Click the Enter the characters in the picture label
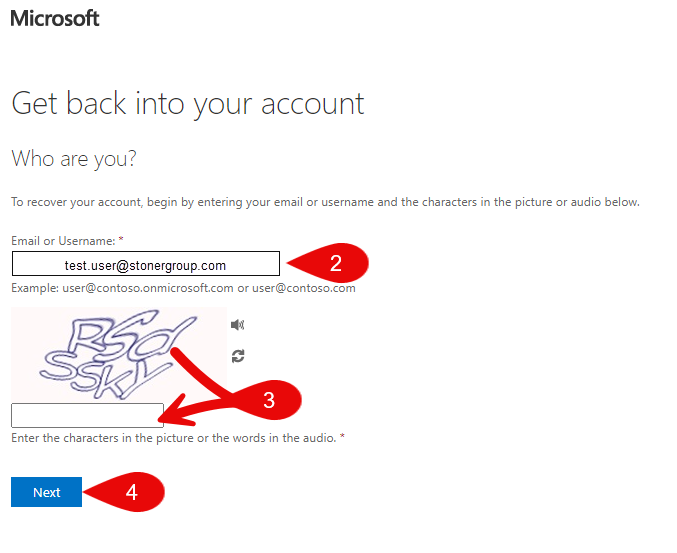677x553 pixels. (174, 438)
